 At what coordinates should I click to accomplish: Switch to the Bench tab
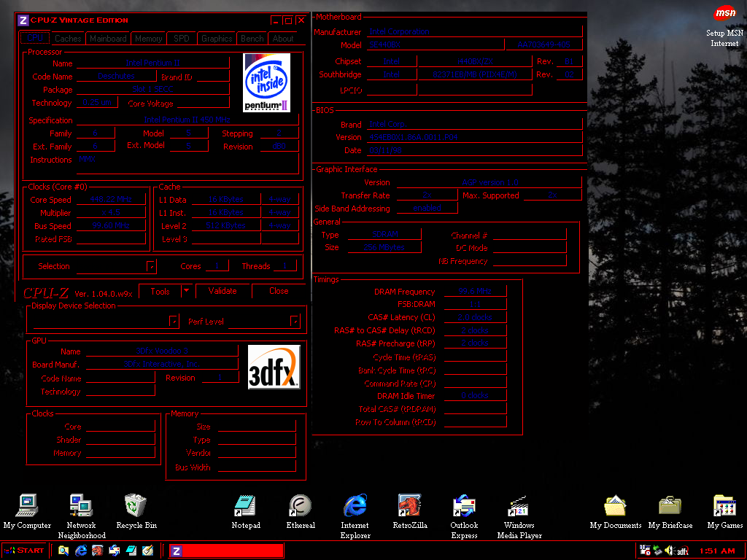[x=252, y=39]
